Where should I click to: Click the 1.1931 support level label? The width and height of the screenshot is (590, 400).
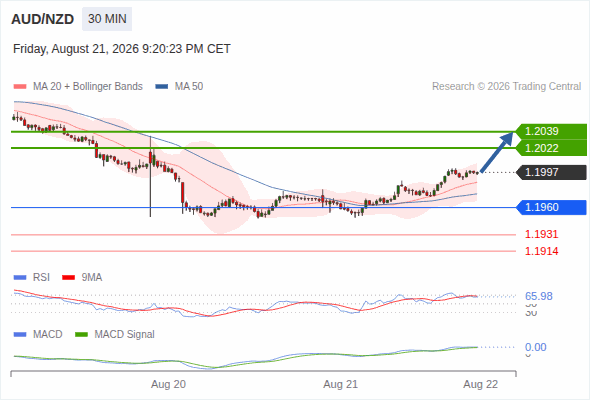pyautogui.click(x=541, y=234)
